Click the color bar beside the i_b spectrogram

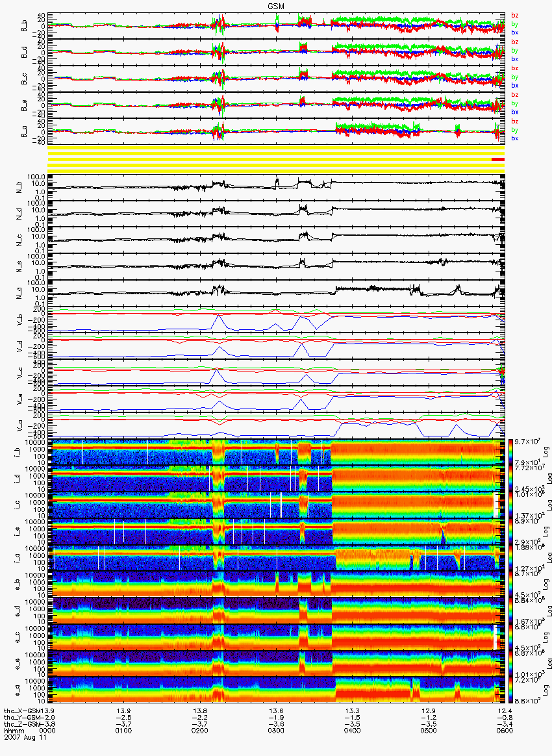pyautogui.click(x=510, y=452)
